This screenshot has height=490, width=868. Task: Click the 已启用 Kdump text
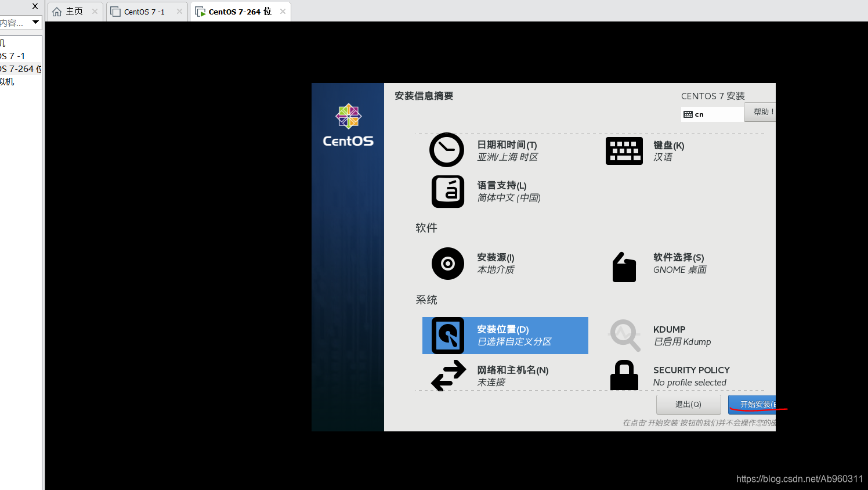682,342
